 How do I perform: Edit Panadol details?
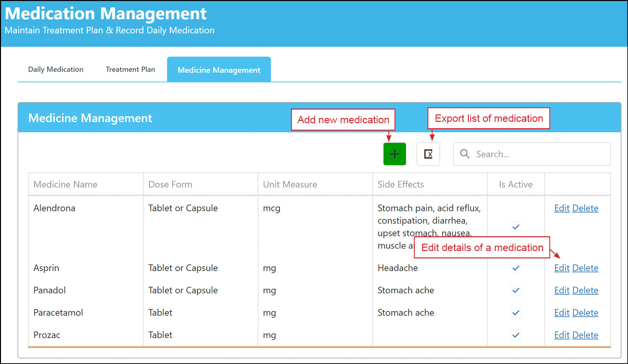click(x=562, y=290)
